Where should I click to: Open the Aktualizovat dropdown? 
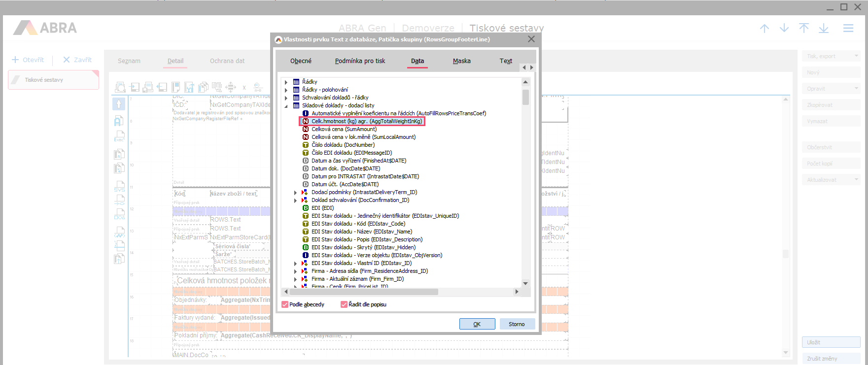tap(831, 180)
